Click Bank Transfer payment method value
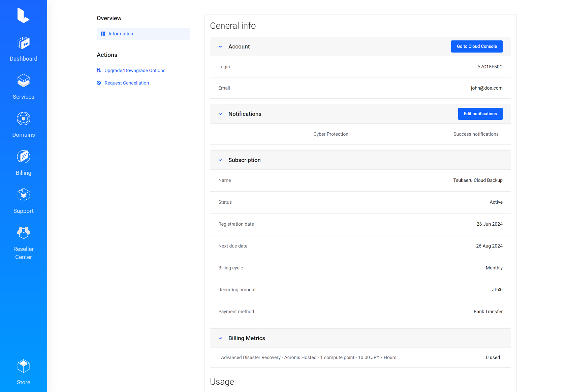The image size is (566, 392). tap(488, 312)
